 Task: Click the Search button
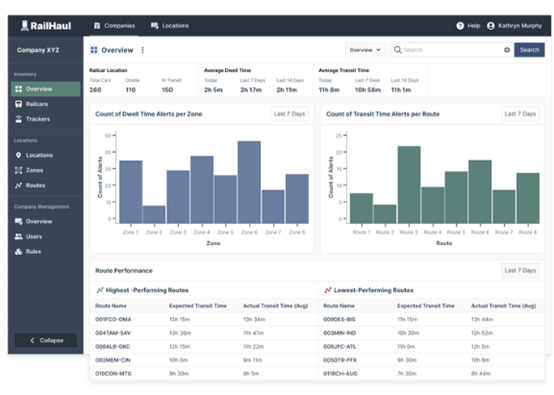[529, 50]
